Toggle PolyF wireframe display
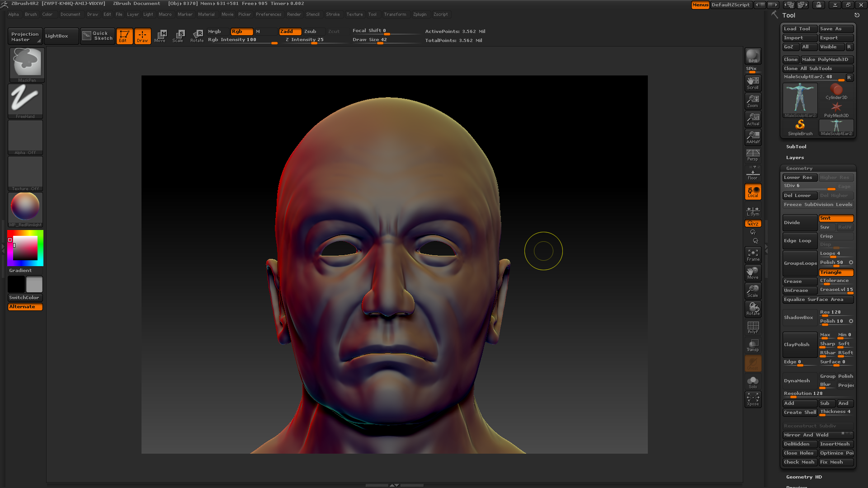 pos(753,327)
